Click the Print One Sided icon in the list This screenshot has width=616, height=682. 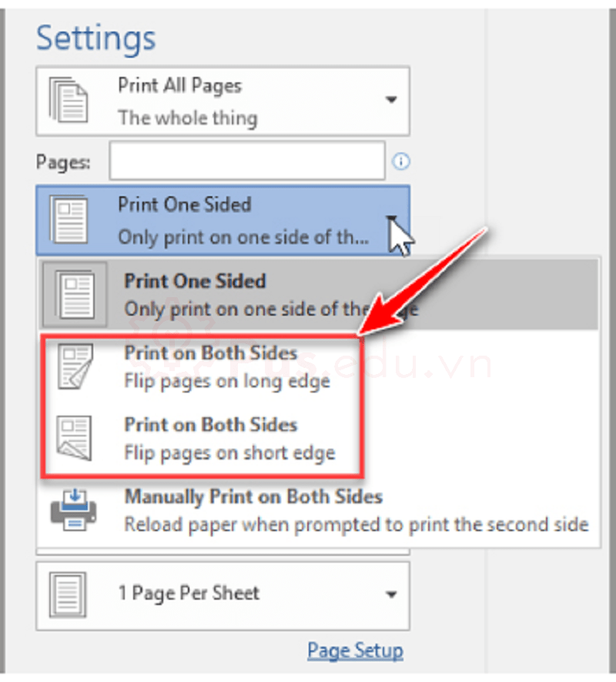click(x=75, y=296)
